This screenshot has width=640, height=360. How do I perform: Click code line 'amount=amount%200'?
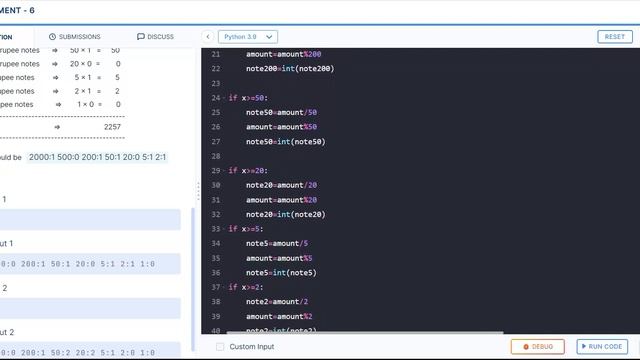tap(283, 54)
